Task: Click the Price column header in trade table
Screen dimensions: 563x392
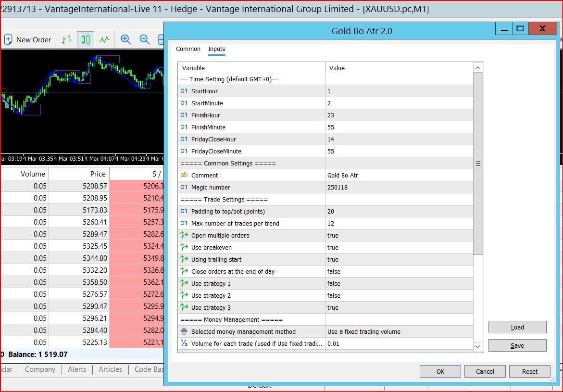Action: coord(79,174)
